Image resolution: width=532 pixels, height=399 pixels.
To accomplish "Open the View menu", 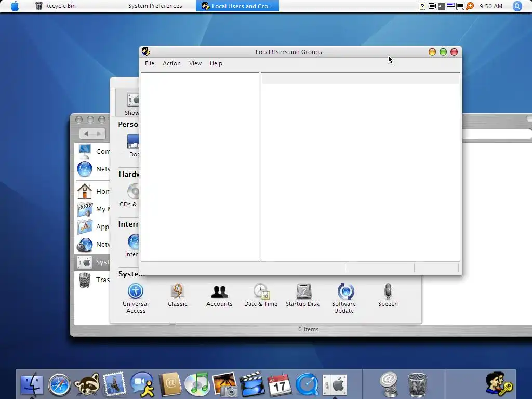I will click(x=195, y=63).
